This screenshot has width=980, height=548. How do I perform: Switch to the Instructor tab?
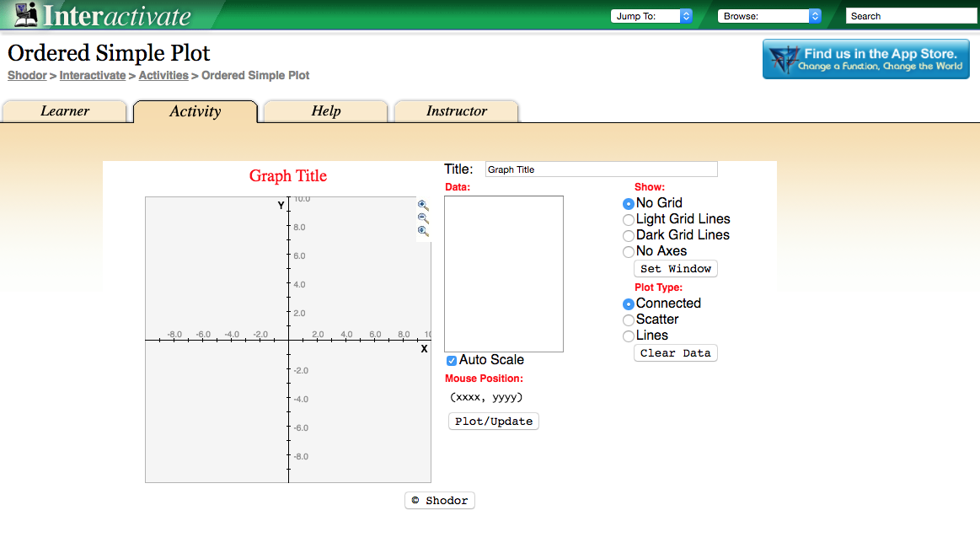pyautogui.click(x=456, y=110)
